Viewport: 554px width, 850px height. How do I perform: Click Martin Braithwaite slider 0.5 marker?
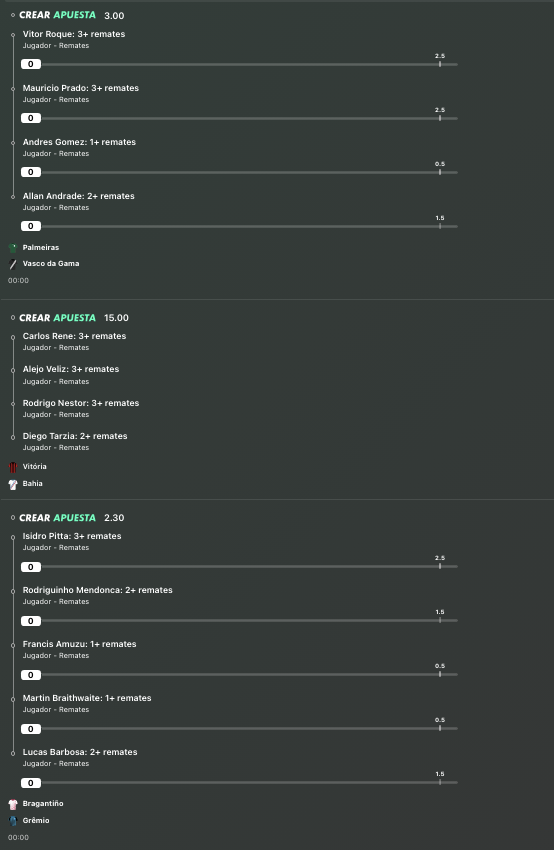440,720
